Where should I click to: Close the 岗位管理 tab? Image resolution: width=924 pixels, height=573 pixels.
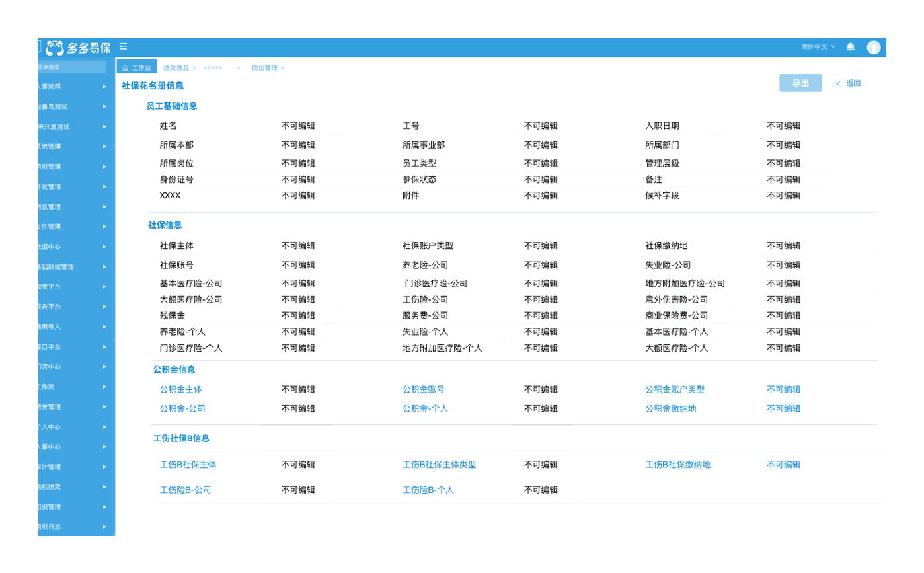coord(283,68)
